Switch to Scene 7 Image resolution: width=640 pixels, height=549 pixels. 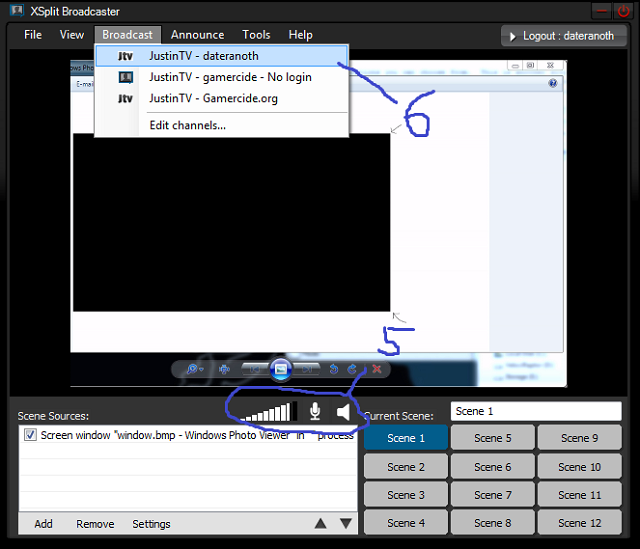pyautogui.click(x=493, y=495)
